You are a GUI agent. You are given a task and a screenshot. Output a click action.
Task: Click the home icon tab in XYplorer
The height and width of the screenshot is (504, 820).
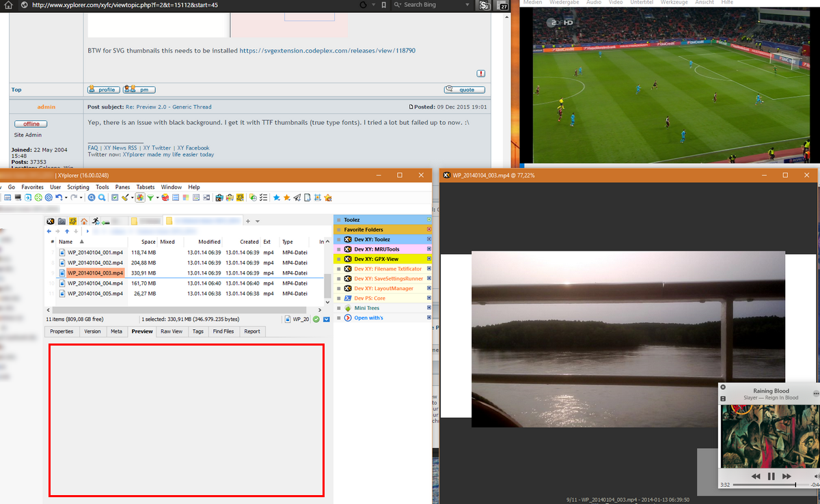point(83,221)
